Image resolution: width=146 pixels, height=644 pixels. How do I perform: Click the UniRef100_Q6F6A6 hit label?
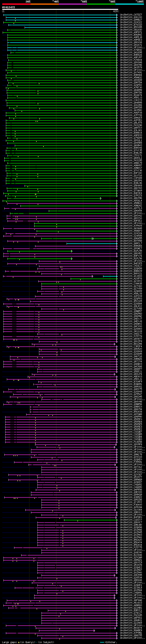point(131,600)
